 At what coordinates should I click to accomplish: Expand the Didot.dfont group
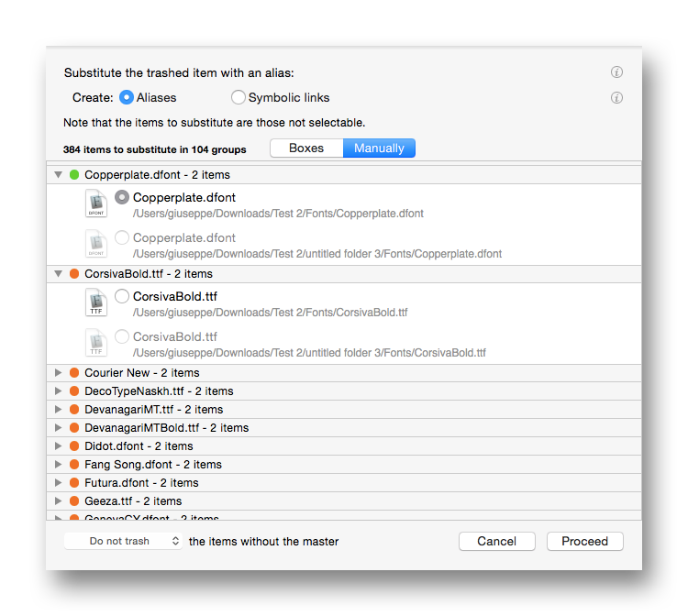[x=59, y=446]
